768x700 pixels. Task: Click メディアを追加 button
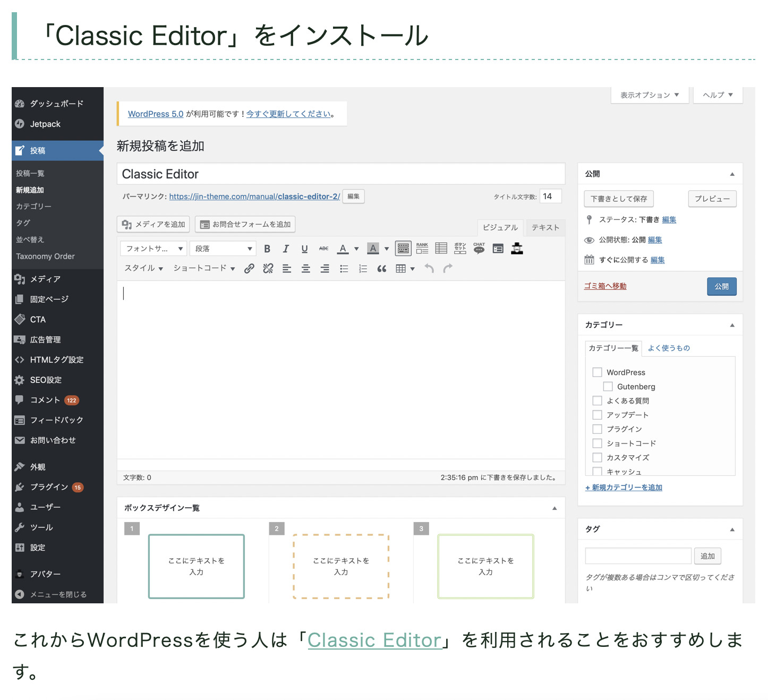point(153,224)
